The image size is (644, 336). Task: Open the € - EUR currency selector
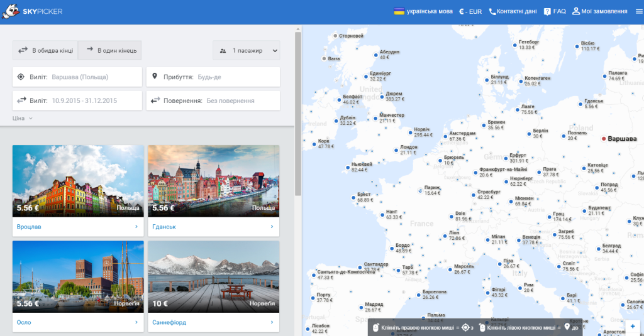[x=470, y=11]
